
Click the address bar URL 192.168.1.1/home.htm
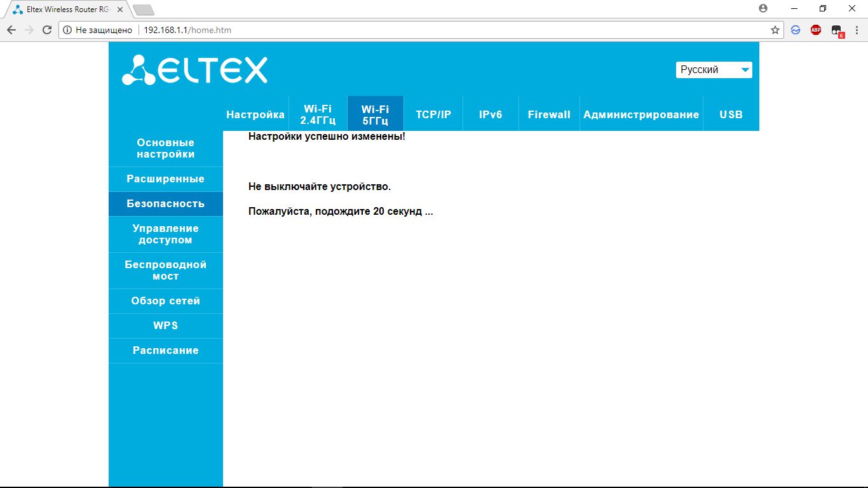187,30
